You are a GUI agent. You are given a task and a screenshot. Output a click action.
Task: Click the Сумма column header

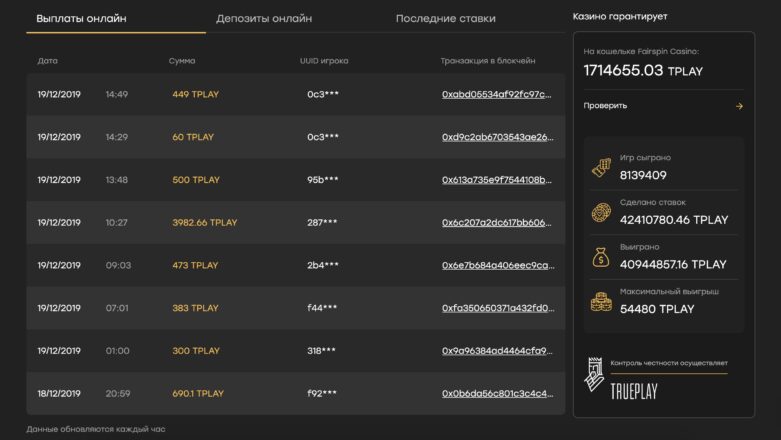pyautogui.click(x=182, y=61)
